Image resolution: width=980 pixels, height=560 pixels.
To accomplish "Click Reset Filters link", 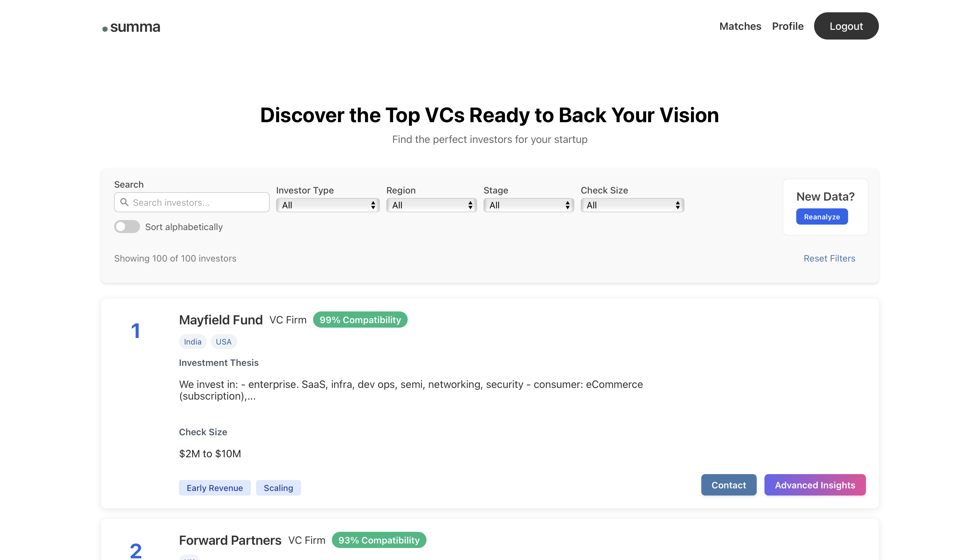I will pos(829,259).
